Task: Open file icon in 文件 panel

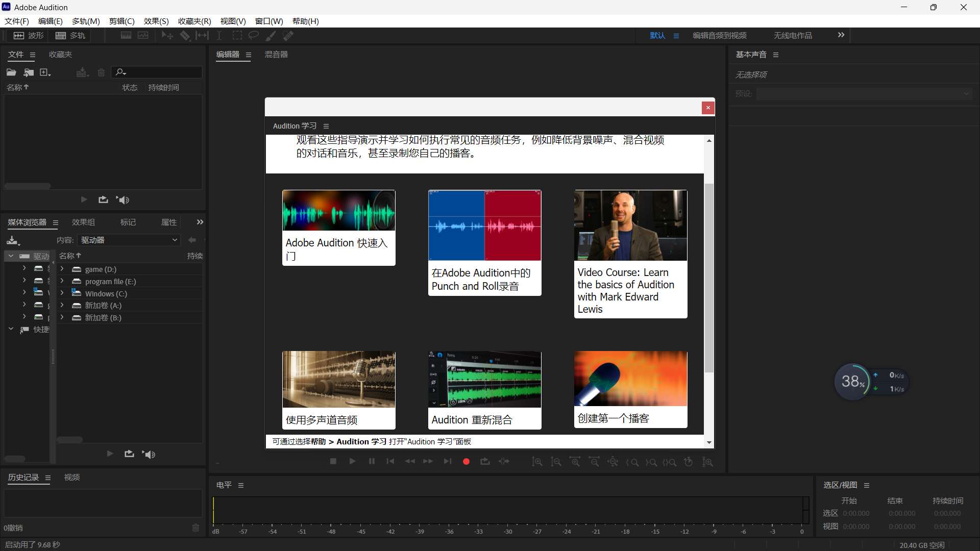Action: coord(11,72)
